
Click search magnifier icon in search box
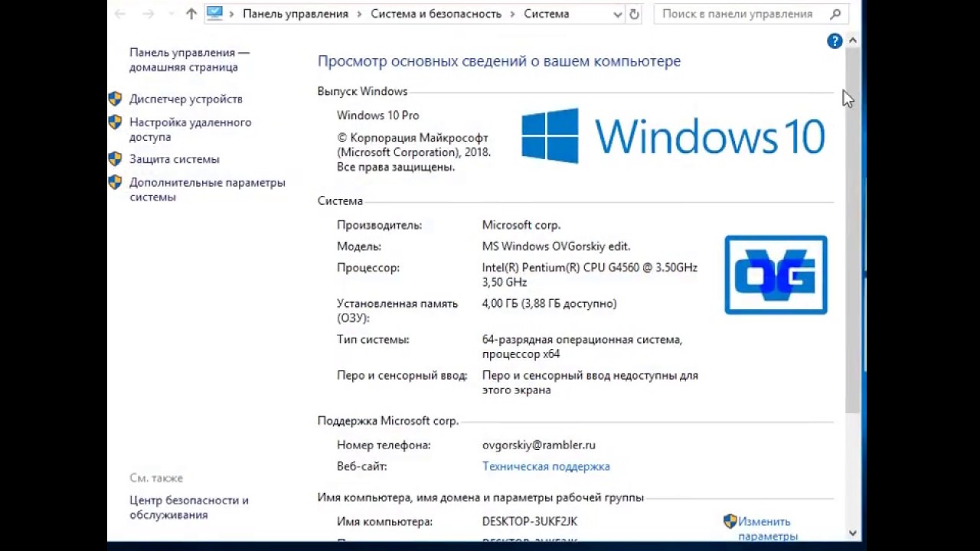point(835,14)
